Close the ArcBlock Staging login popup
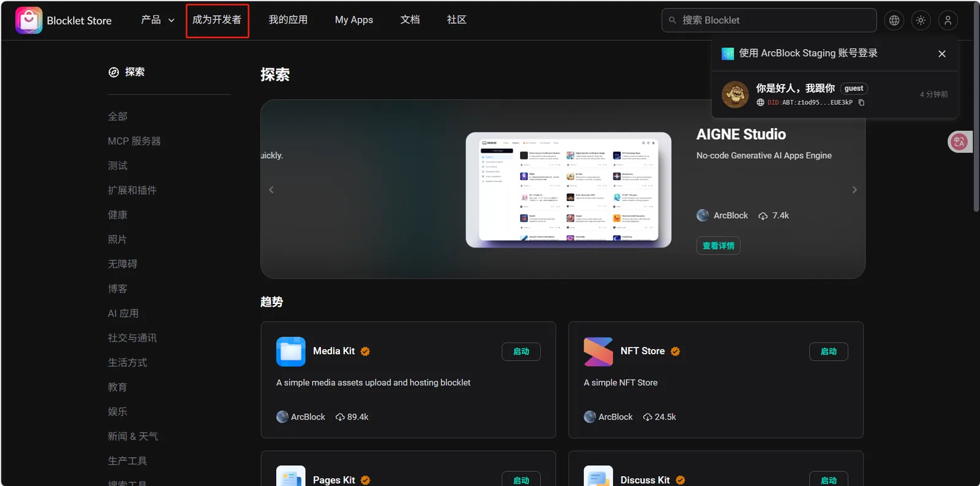980x486 pixels. pos(942,54)
